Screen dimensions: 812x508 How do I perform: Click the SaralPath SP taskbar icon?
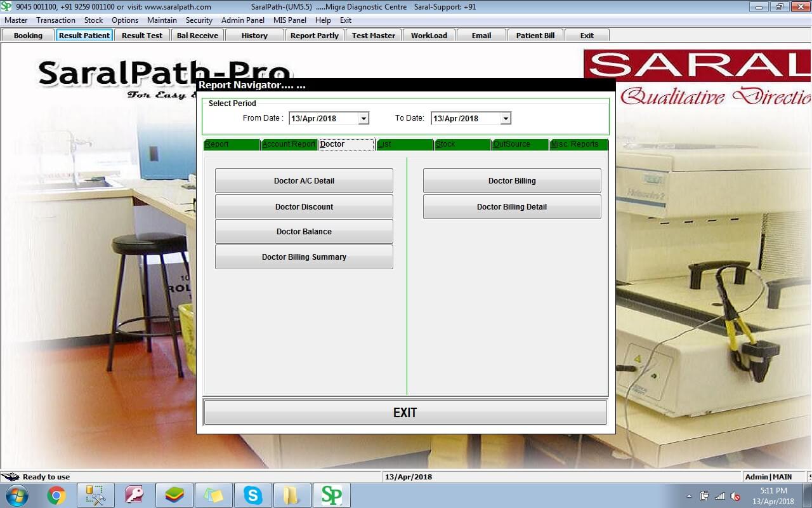coord(331,495)
